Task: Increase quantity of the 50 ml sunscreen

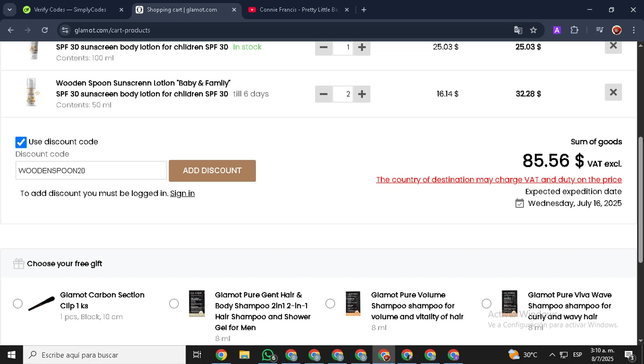Action: (362, 94)
